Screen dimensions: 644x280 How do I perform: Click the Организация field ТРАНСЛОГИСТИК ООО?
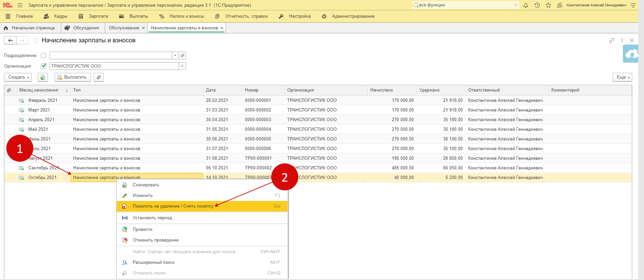click(x=114, y=66)
